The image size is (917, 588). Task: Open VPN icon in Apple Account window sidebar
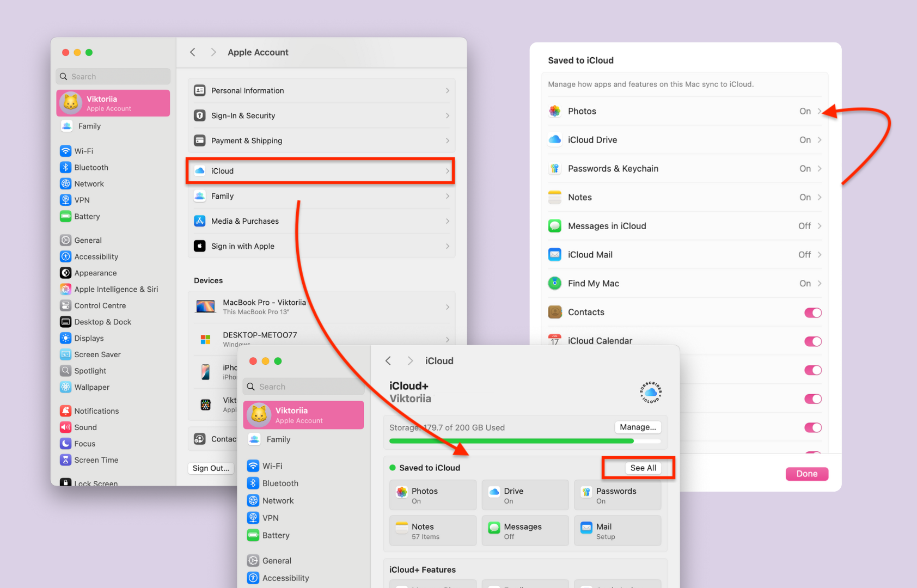pos(66,200)
